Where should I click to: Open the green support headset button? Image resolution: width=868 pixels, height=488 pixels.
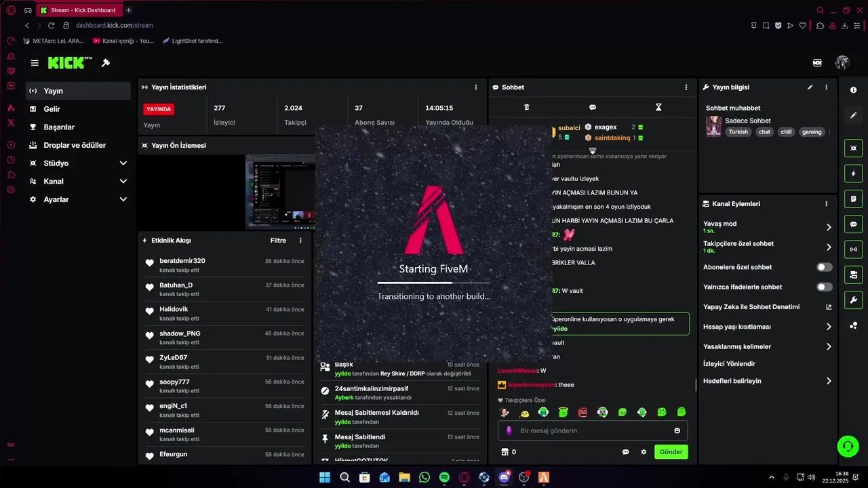[848, 445]
